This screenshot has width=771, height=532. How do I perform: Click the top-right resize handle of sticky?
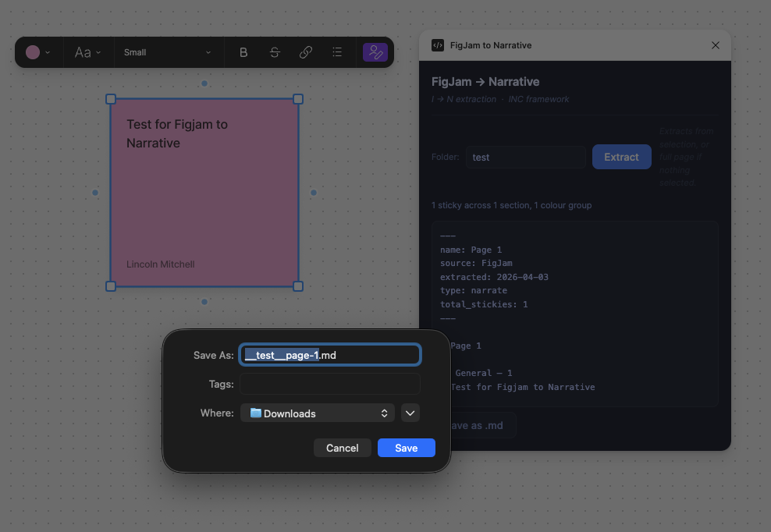point(298,99)
